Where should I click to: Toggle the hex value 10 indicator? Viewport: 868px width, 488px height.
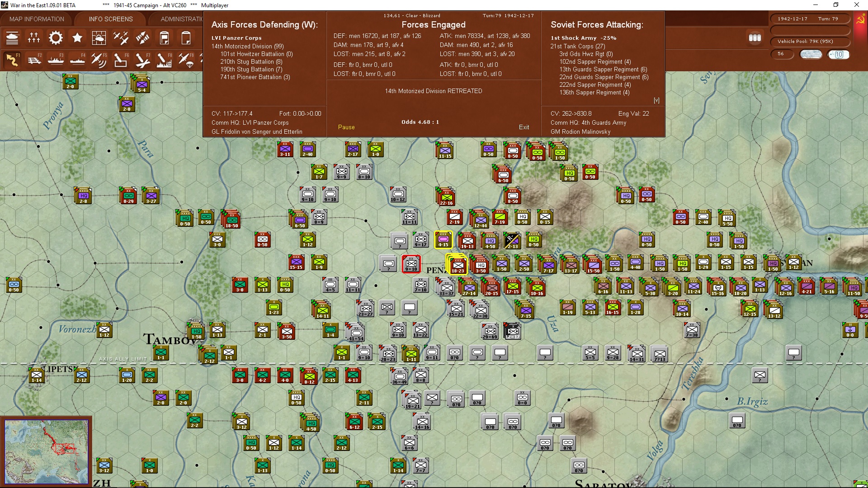[x=839, y=54]
